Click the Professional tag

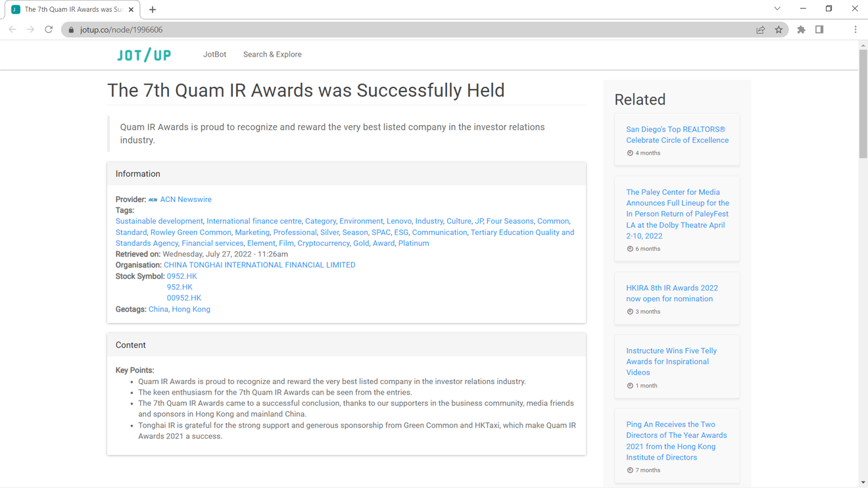coord(295,232)
